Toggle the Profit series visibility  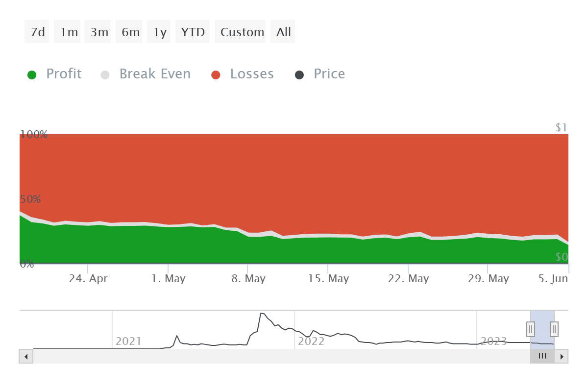coord(64,73)
